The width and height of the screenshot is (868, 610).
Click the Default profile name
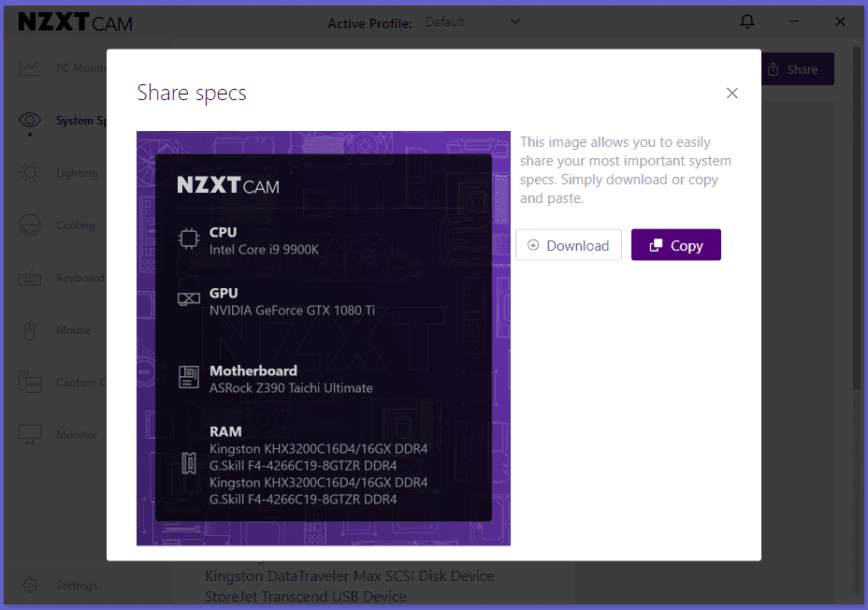[444, 22]
